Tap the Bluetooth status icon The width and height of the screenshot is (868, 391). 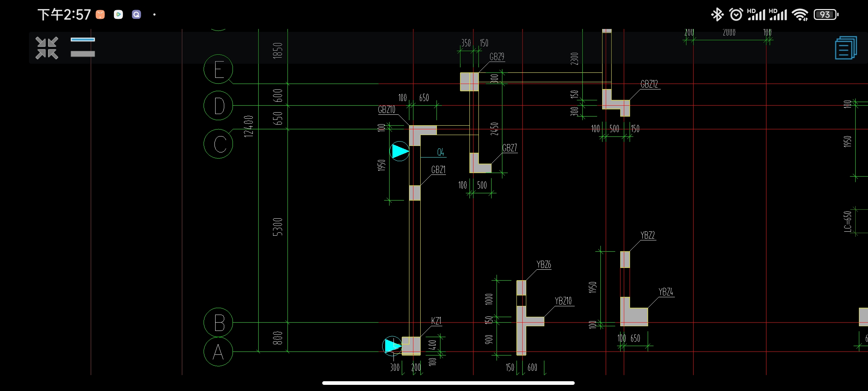coord(717,14)
